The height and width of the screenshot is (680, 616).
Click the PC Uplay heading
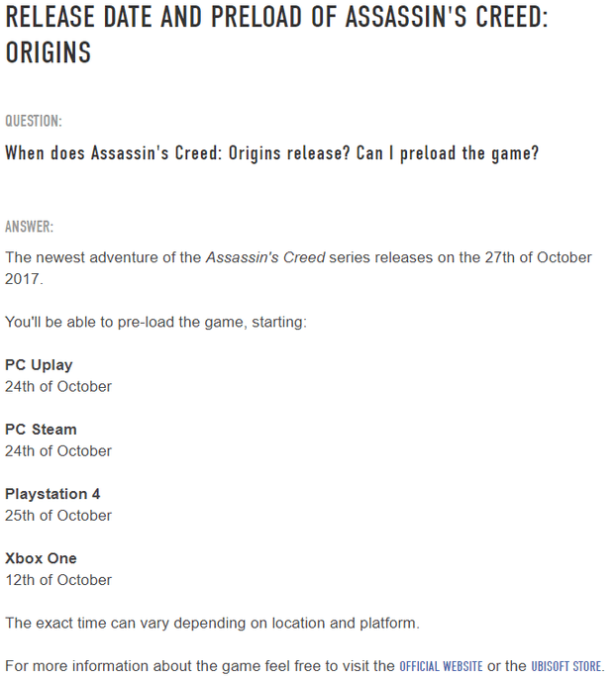pos(39,365)
